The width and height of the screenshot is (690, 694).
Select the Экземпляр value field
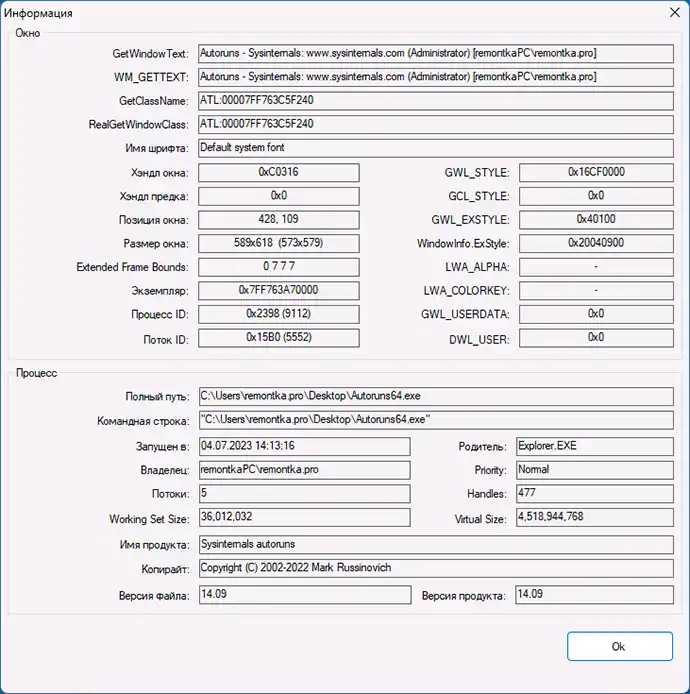[278, 290]
